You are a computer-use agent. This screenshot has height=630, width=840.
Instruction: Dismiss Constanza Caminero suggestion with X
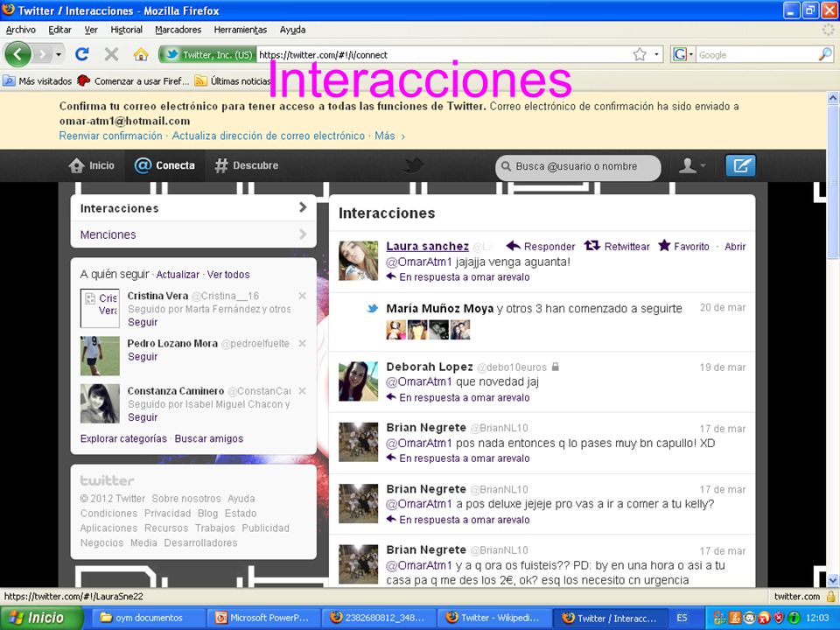pos(302,391)
